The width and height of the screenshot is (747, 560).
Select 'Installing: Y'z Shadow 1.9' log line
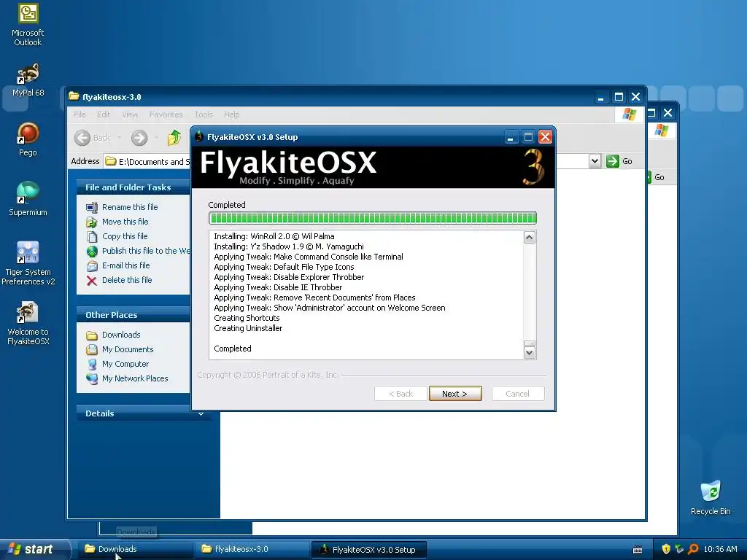[x=289, y=246]
